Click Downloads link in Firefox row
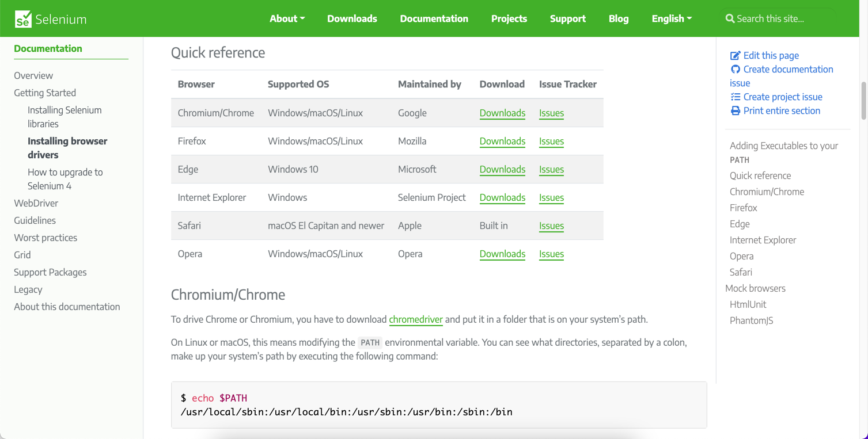This screenshot has height=439, width=868. (502, 141)
